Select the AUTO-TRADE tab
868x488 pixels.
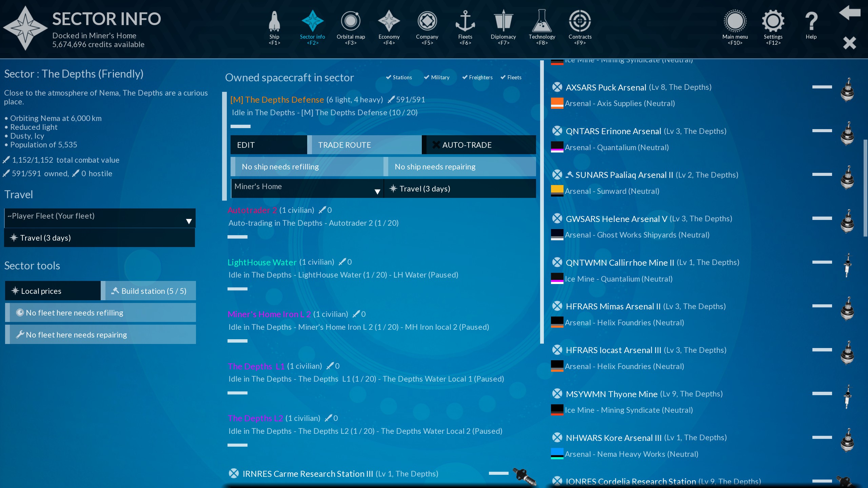[479, 145]
